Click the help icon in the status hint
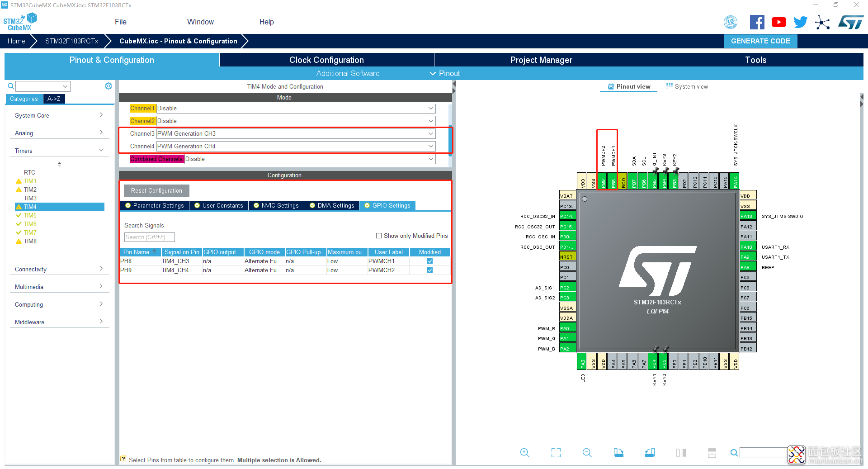The width and height of the screenshot is (868, 469). (x=123, y=459)
